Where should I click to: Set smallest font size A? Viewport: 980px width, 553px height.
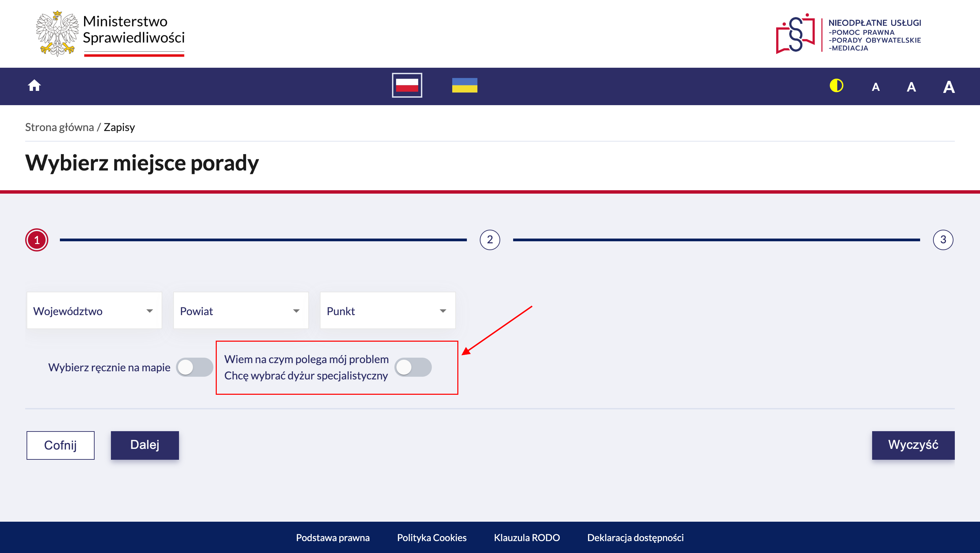coord(876,87)
